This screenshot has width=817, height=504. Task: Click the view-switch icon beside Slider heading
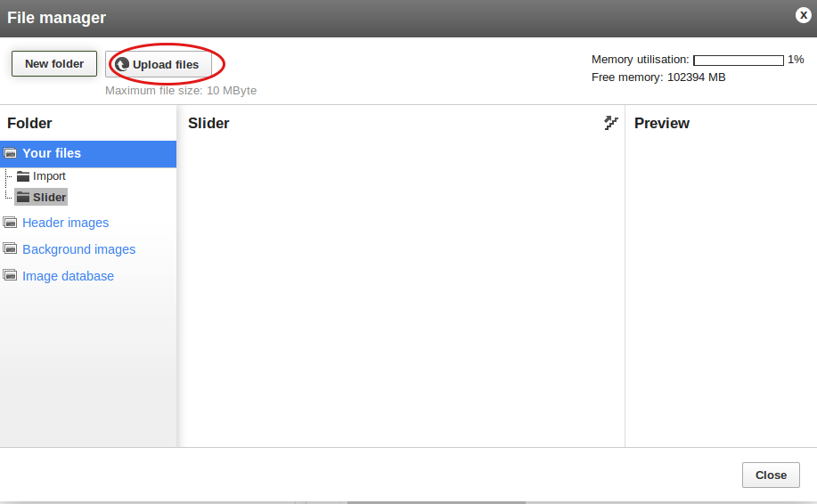610,123
